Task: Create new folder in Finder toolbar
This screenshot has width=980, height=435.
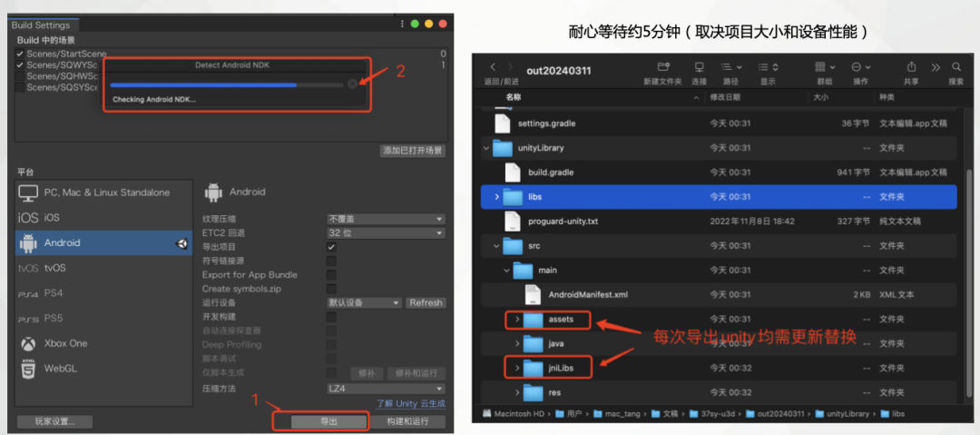Action: pyautogui.click(x=662, y=66)
